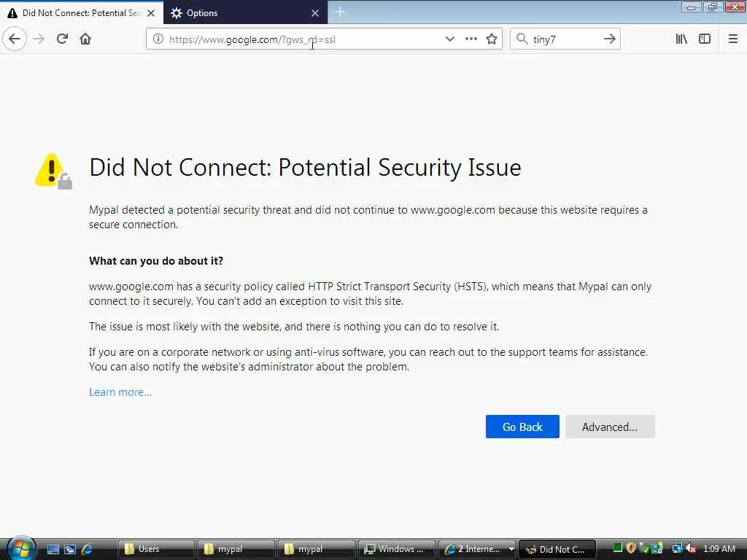This screenshot has height=560, width=747.
Task: Submit search with the arrow button
Action: coord(610,39)
